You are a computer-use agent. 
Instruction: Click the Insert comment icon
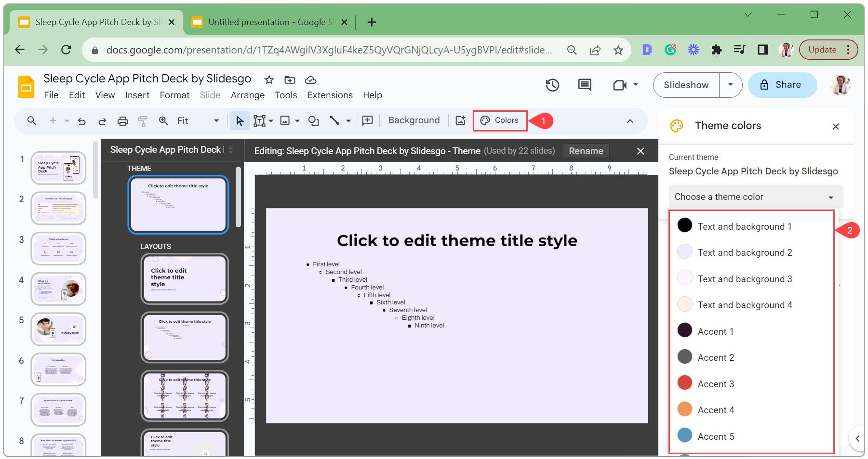point(367,121)
